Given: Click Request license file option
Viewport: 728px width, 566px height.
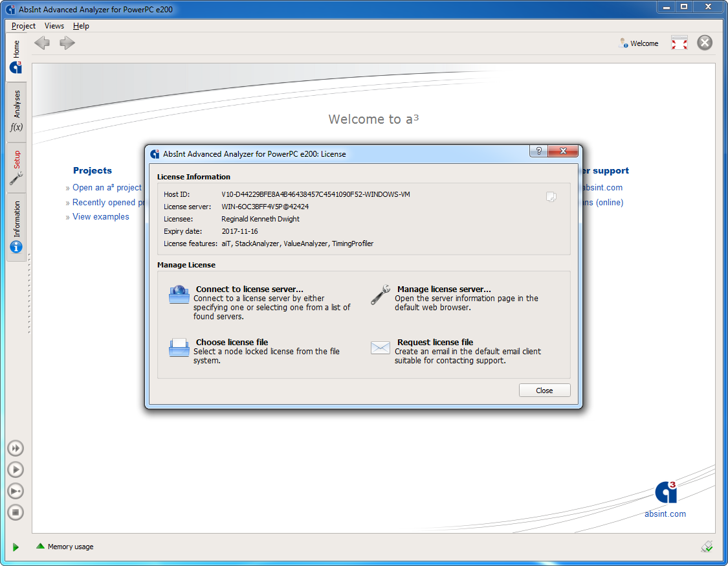Looking at the screenshot, I should (x=456, y=351).
